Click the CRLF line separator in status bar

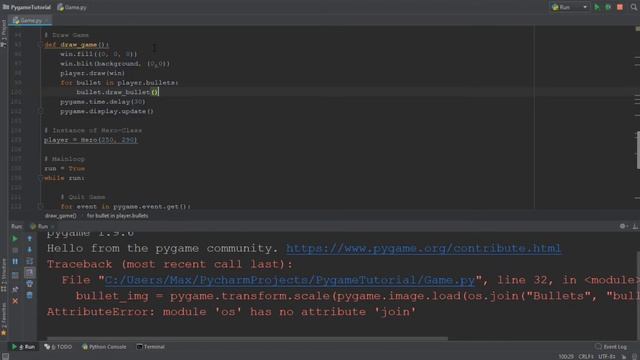pos(586,356)
